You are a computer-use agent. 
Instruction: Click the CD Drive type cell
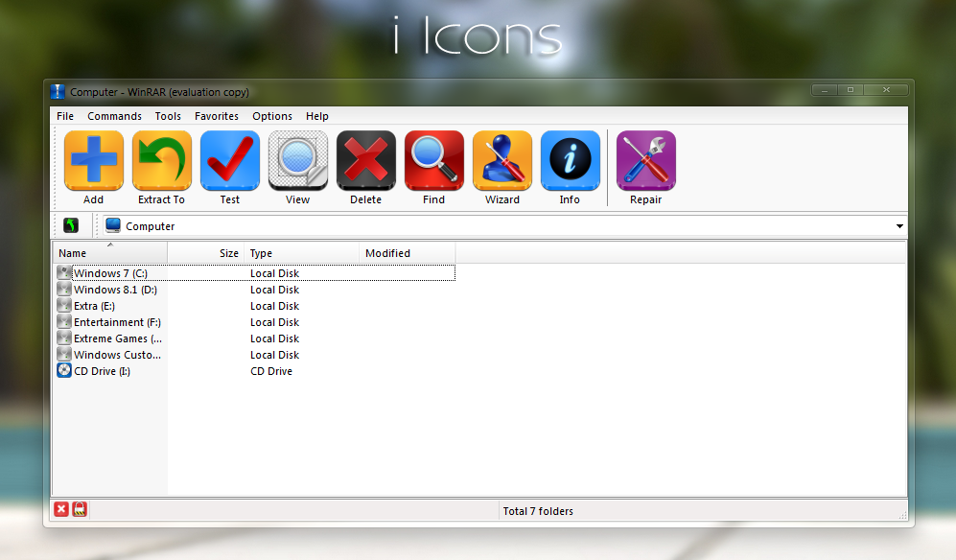(x=271, y=371)
